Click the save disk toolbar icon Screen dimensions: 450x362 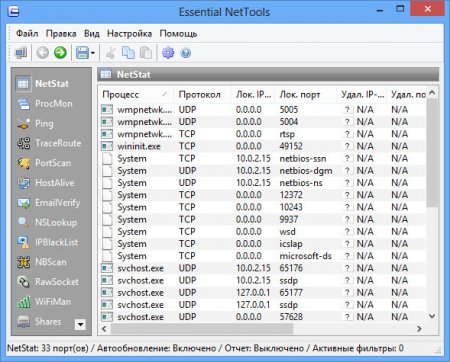click(82, 53)
